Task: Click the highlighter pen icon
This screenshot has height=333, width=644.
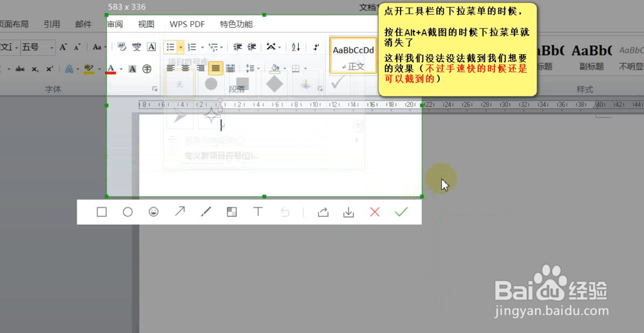Action: click(x=88, y=68)
